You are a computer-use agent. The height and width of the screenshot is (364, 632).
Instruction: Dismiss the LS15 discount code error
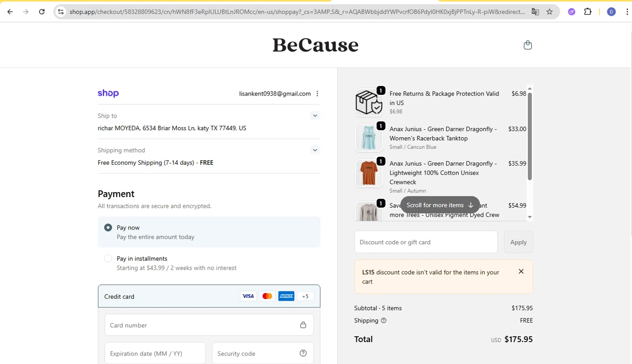click(x=521, y=271)
